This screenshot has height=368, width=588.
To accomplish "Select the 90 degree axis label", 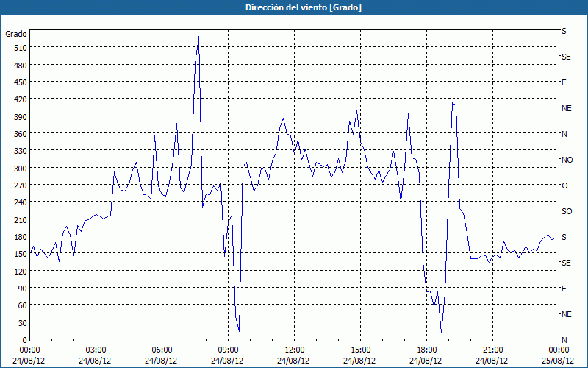I will [23, 289].
